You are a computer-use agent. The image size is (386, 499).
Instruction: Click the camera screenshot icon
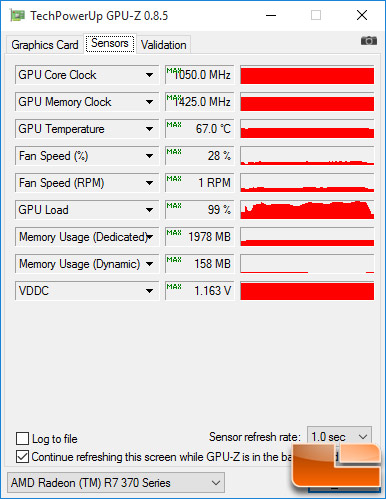[x=369, y=41]
